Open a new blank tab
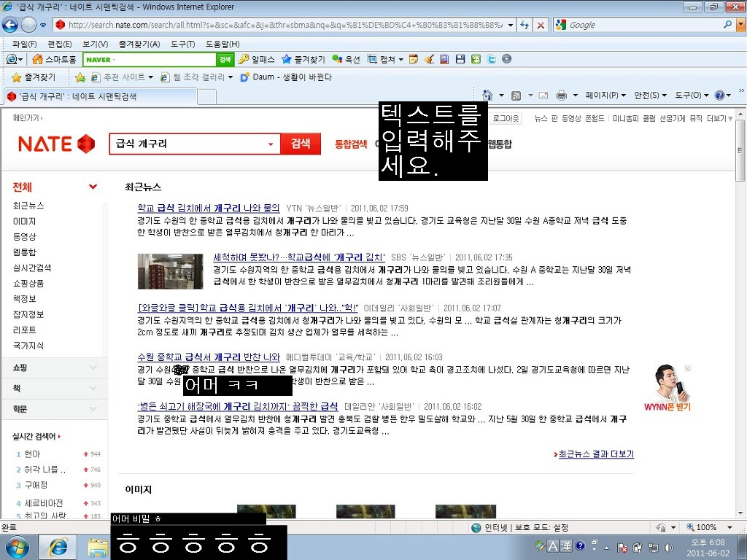Viewport: 747px width, 560px height. point(206,97)
